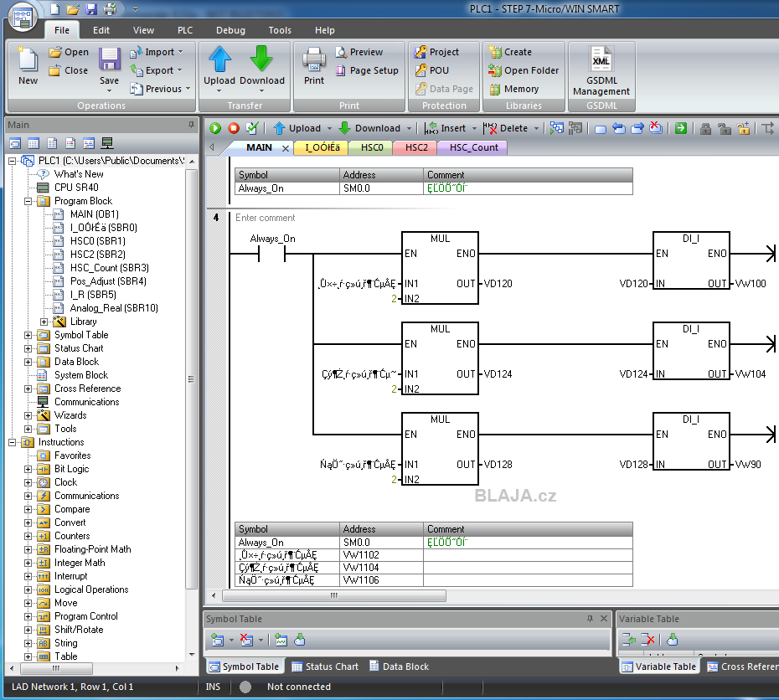Collapse the Program Block tree node
The height and width of the screenshot is (700, 779).
[x=28, y=201]
